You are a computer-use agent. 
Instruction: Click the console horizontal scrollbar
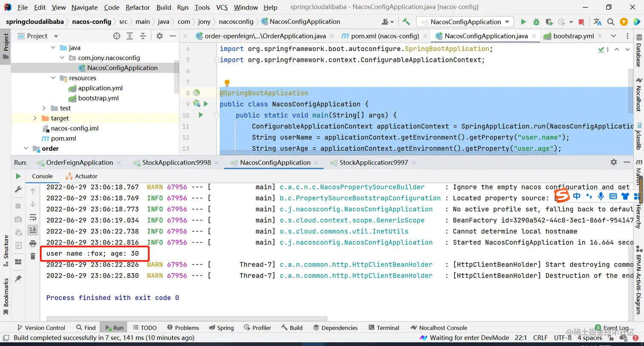coord(187,318)
